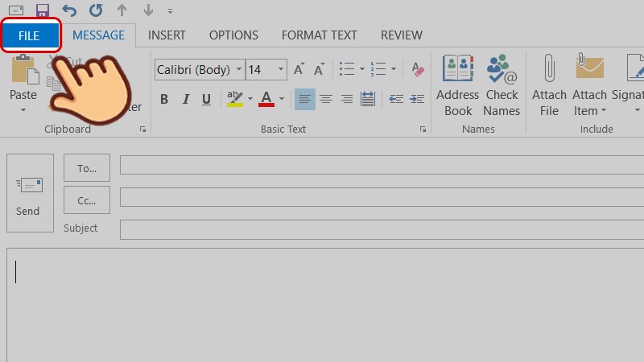Toggle Align Right paragraph alignment

tap(347, 99)
